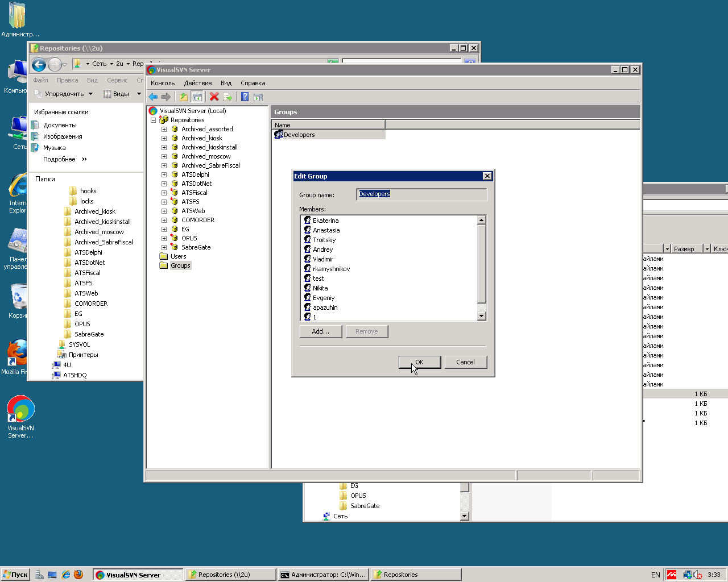Click Back button in Repositories explorer window
The width and height of the screenshot is (728, 582).
39,65
